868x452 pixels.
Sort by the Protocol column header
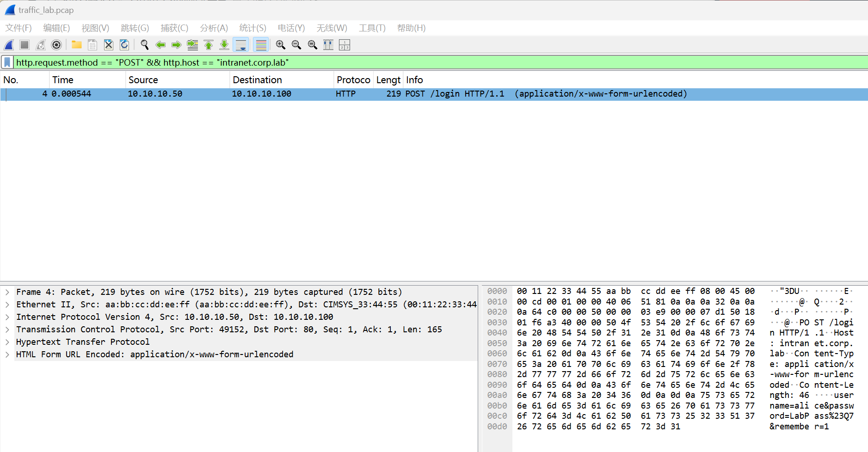point(353,80)
